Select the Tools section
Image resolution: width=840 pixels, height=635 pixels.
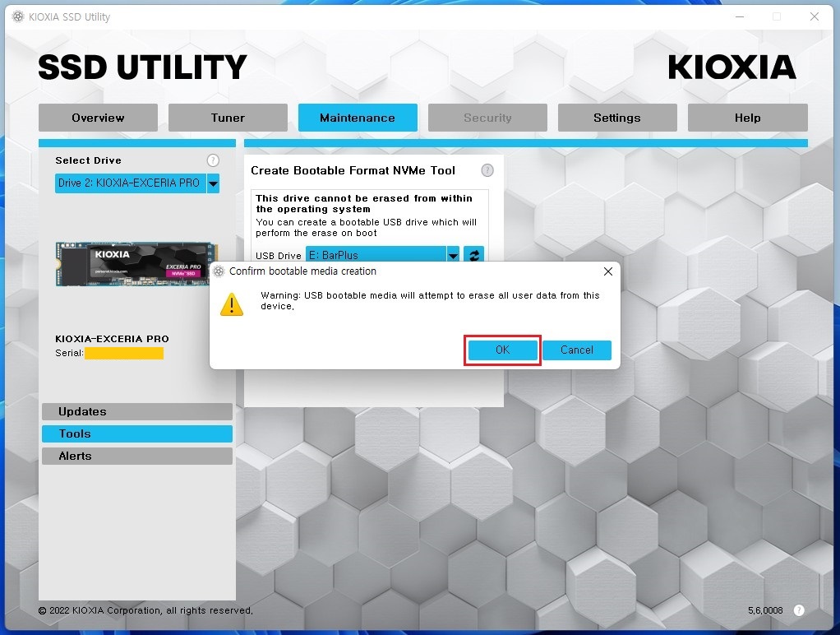tap(137, 433)
